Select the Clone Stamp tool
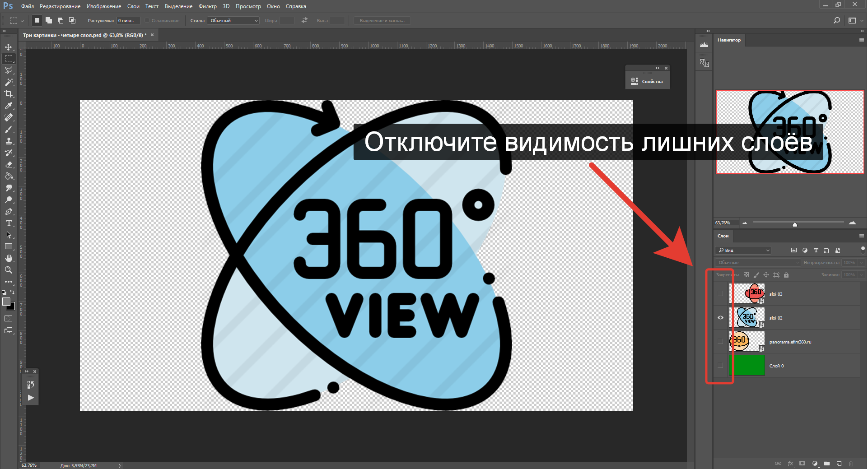The image size is (868, 469). 9,141
